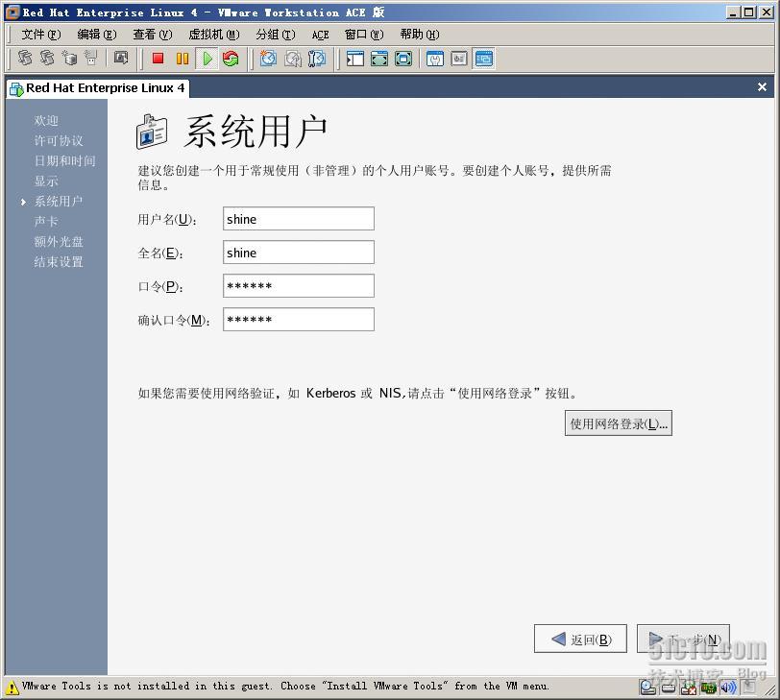This screenshot has height=700, width=780.
Task: Maximize the VMware Workstation window
Action: [x=748, y=12]
